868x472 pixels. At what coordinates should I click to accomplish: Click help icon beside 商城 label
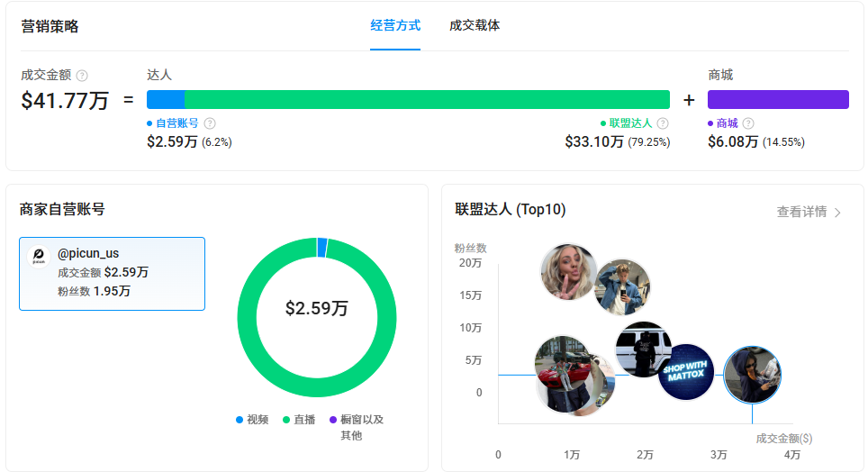tap(748, 123)
